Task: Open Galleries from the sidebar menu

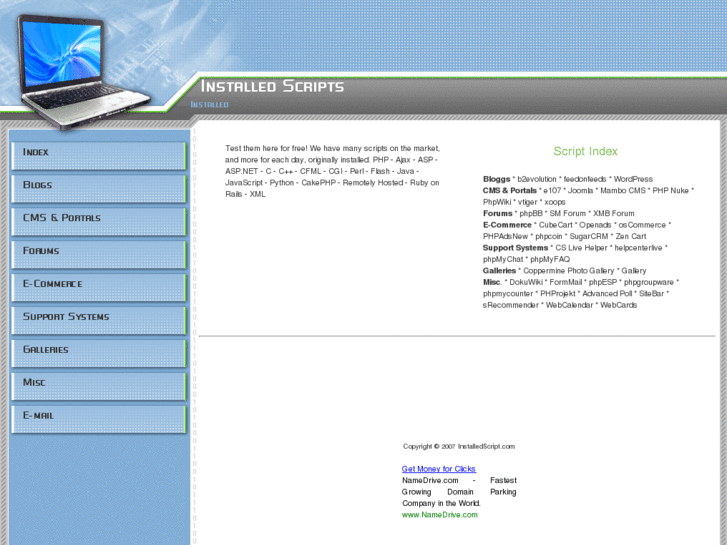Action: (x=98, y=353)
